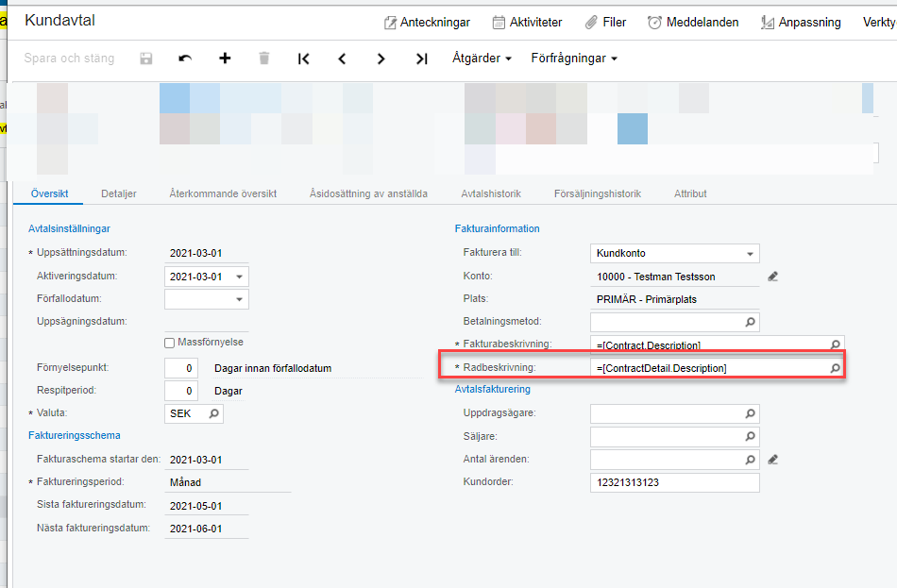Open Anteckningar notes
897x588 pixels.
point(427,22)
